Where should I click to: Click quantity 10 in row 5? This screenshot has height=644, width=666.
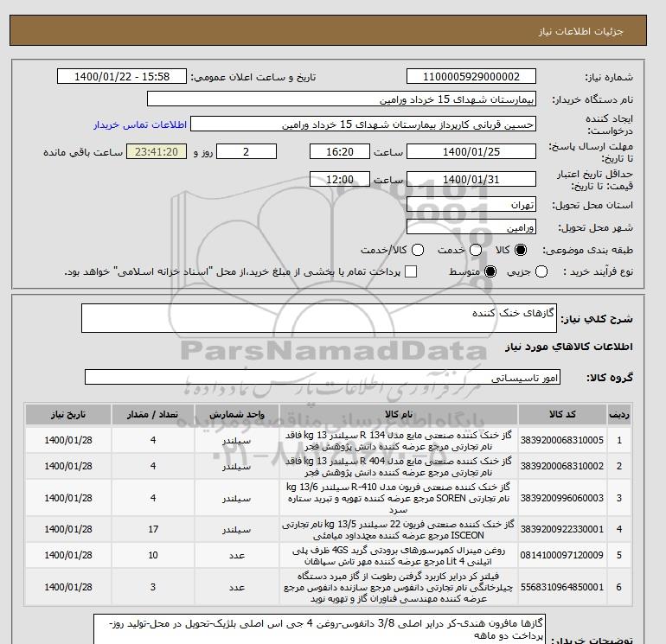point(153,555)
